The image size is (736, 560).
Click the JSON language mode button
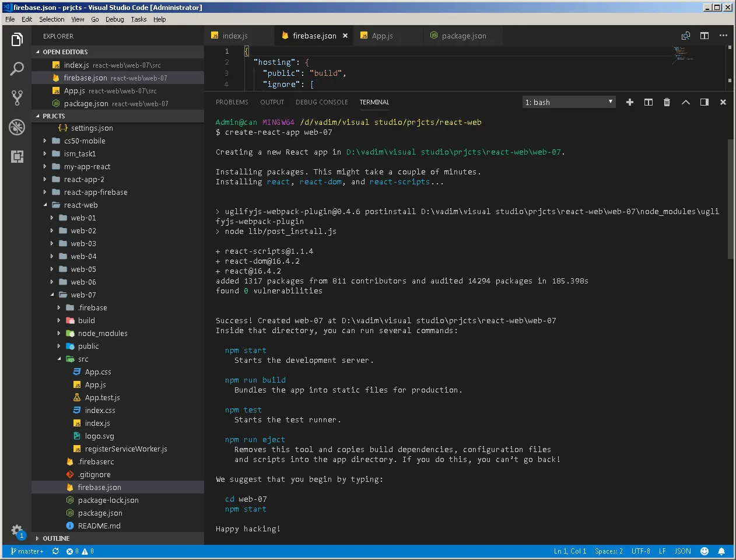[x=682, y=551]
